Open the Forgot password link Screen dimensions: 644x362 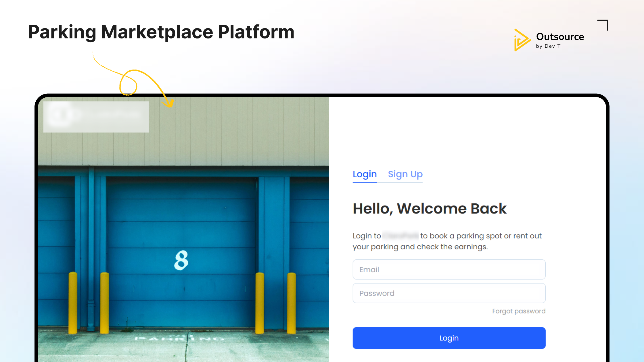[519, 311]
